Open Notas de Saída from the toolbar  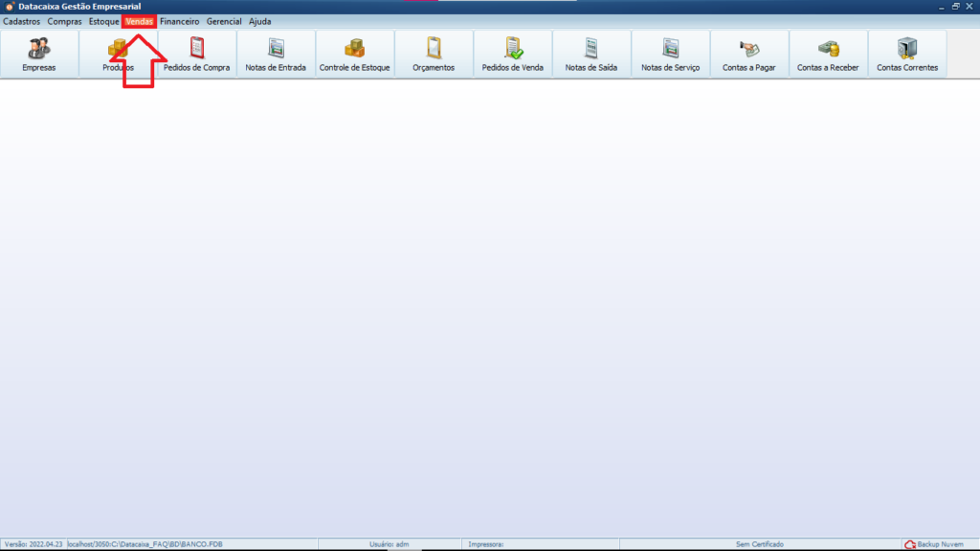pyautogui.click(x=591, y=54)
